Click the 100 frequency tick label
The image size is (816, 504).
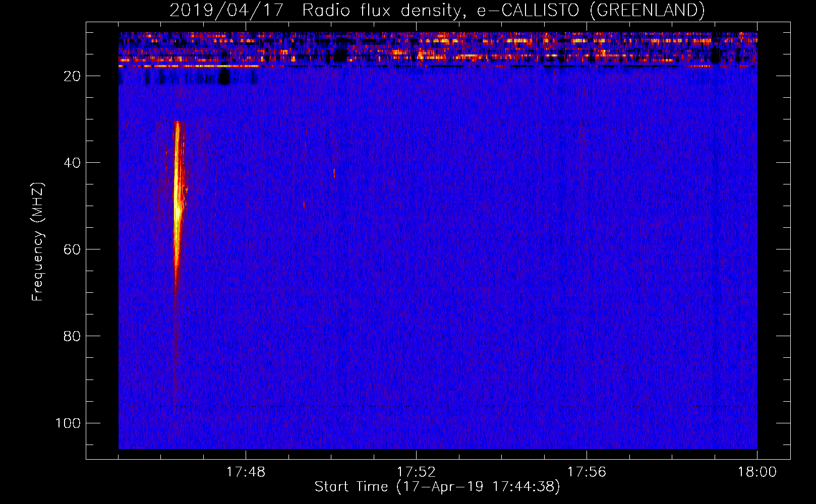click(68, 423)
